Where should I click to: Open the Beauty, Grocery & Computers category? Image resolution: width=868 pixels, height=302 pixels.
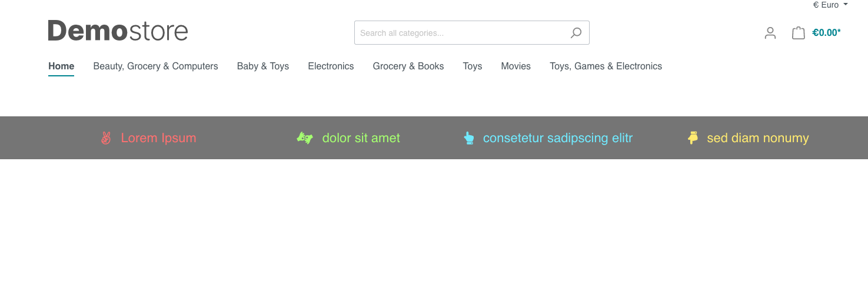click(155, 66)
